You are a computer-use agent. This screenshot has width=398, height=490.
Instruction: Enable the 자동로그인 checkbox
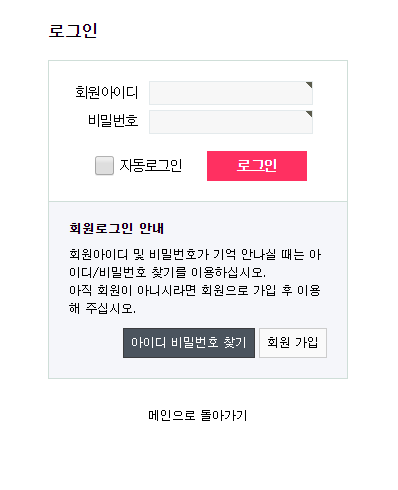click(104, 166)
